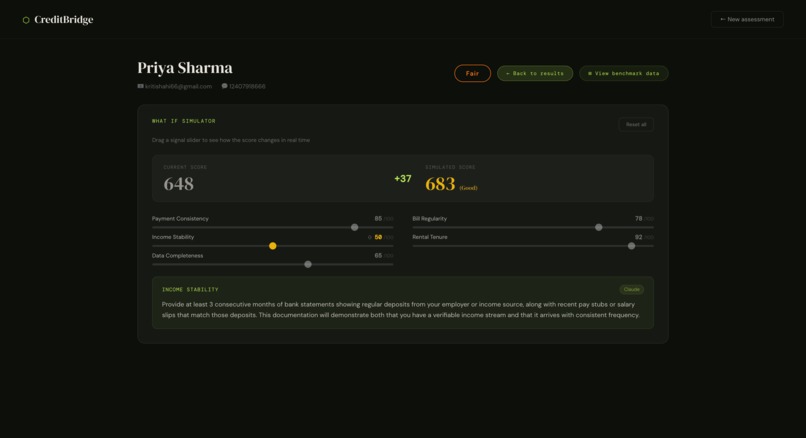The height and width of the screenshot is (438, 806).
Task: Click the phone chat bubble icon
Action: point(224,86)
